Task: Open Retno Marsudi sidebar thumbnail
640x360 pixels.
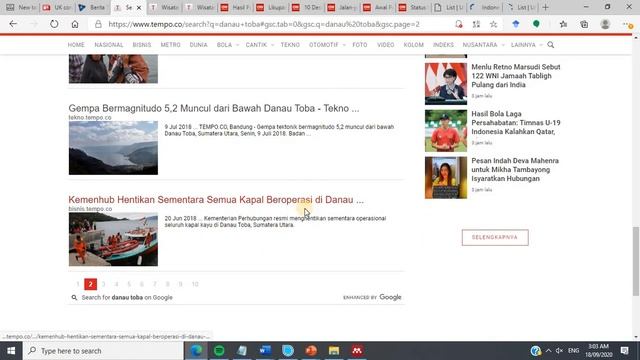Action: click(446, 84)
